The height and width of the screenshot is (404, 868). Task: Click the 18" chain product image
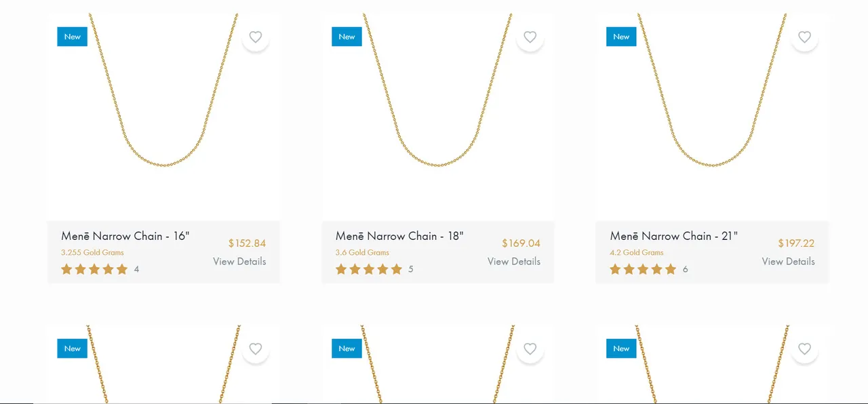click(438, 115)
